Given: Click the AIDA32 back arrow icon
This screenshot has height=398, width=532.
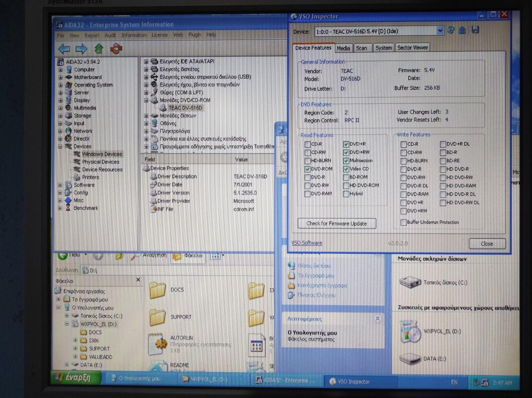Looking at the screenshot, I should pyautogui.click(x=64, y=49).
